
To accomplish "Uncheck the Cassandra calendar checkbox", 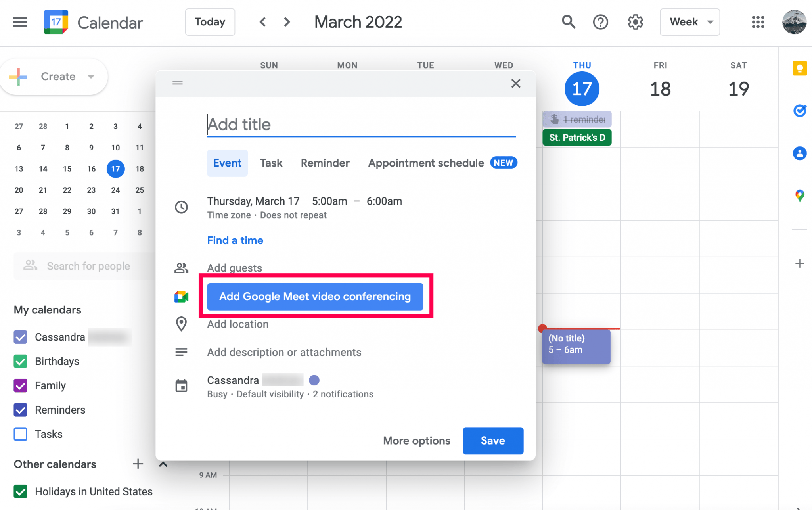I will click(x=21, y=337).
